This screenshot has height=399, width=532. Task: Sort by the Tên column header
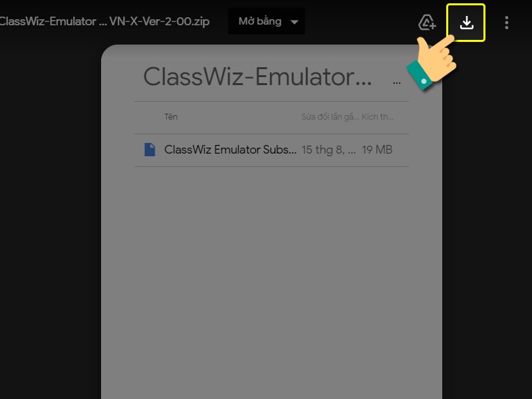pos(171,117)
